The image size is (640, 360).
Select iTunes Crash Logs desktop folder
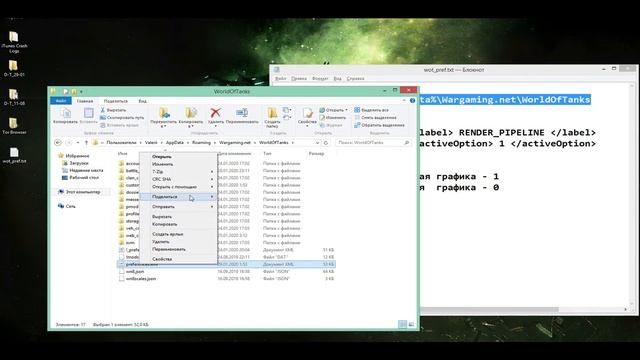pos(14,42)
